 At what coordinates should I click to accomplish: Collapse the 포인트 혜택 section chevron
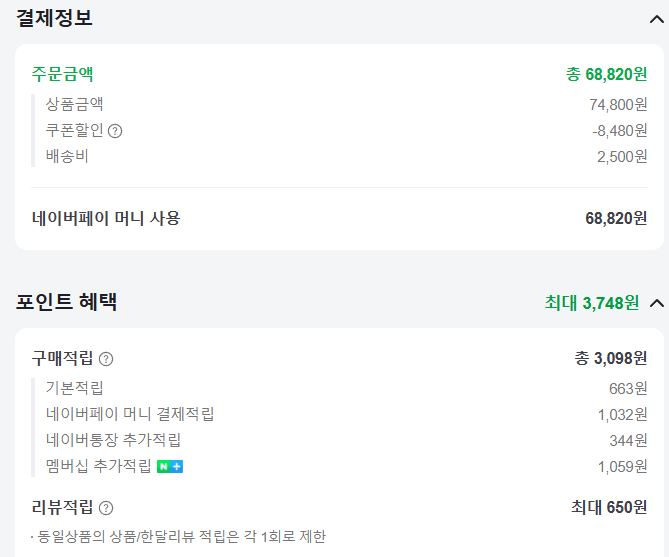[x=656, y=303]
